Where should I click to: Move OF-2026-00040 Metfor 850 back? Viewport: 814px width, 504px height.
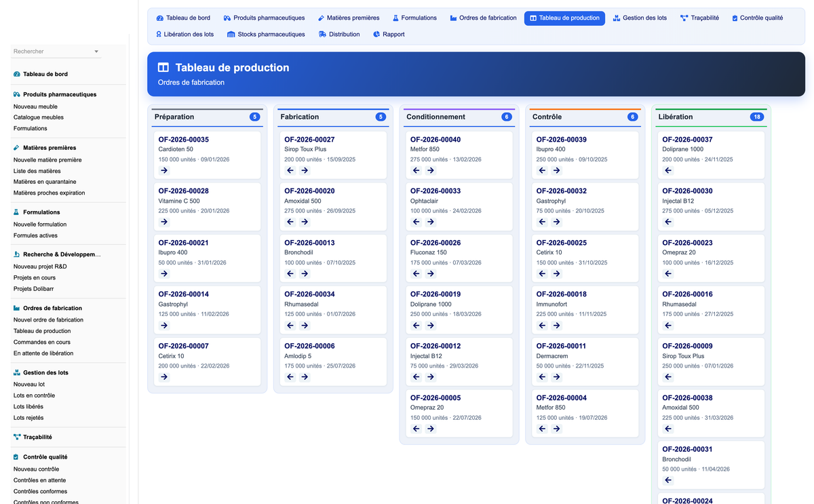click(x=416, y=170)
